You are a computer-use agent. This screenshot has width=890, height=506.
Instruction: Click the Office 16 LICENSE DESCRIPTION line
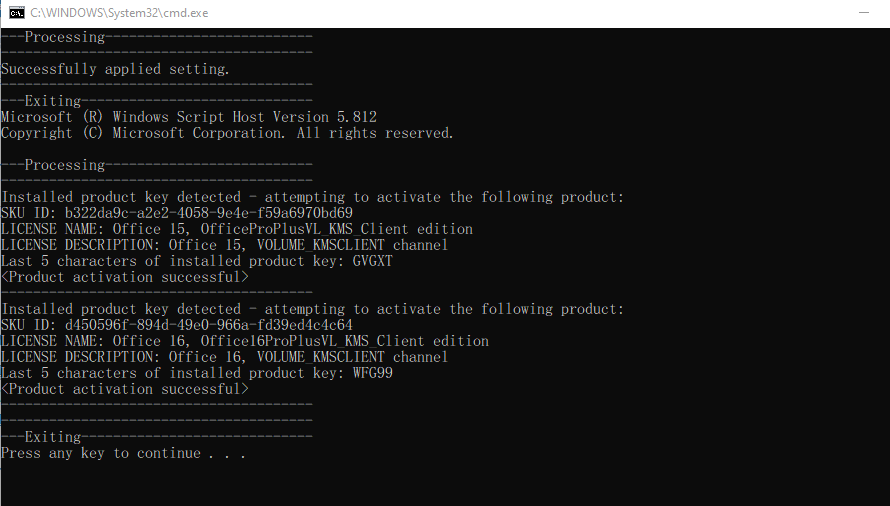pos(224,357)
